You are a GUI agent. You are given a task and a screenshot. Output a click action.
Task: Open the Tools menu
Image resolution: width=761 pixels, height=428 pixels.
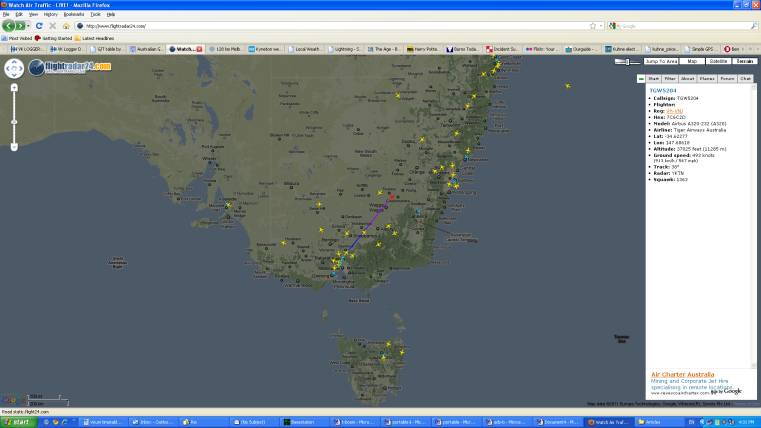click(95, 15)
